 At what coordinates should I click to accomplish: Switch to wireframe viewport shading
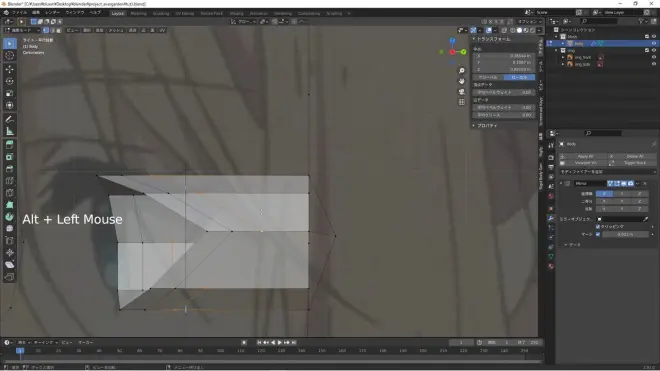pyautogui.click(x=513, y=30)
